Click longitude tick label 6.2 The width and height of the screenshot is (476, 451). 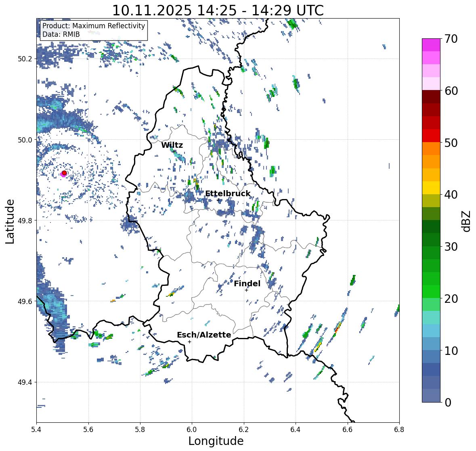click(244, 429)
